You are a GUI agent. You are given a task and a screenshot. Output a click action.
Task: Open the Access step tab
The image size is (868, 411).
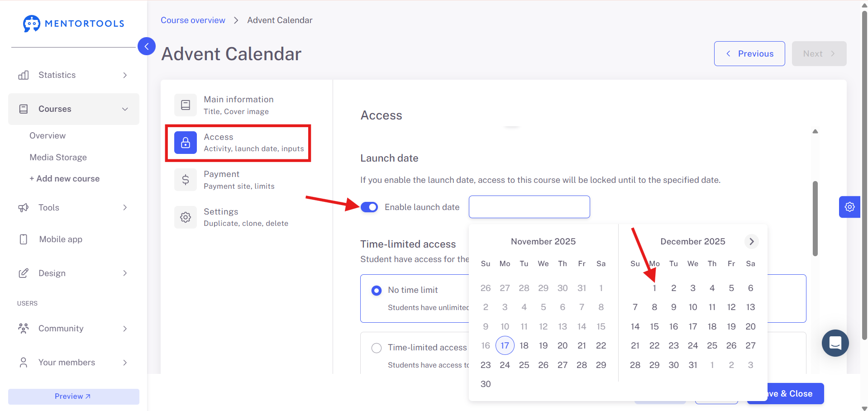pyautogui.click(x=238, y=143)
